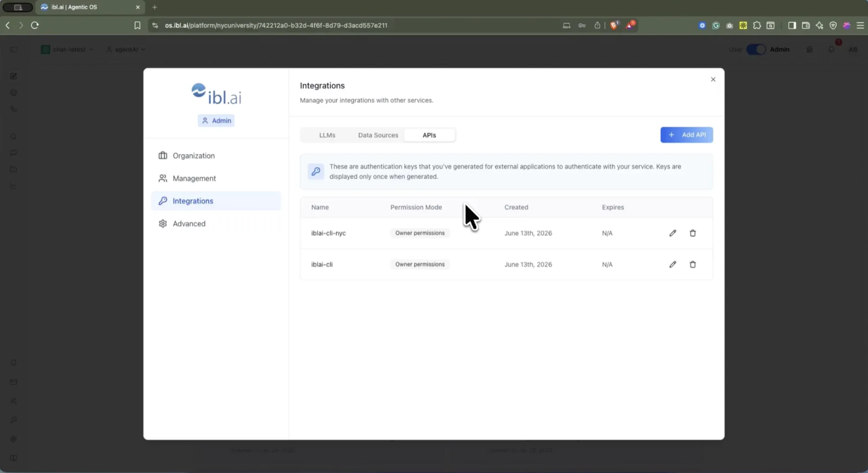Open the Grammarly extension icon

pyautogui.click(x=716, y=25)
